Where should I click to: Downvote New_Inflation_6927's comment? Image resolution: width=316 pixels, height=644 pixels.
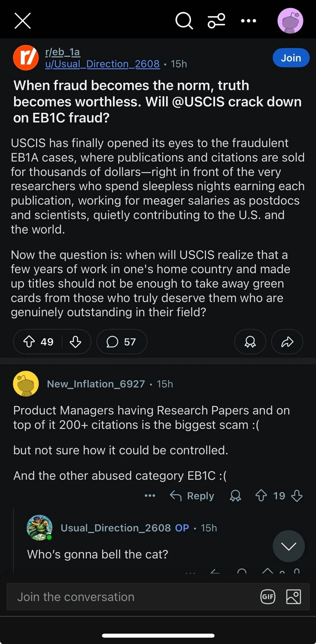pyautogui.click(x=297, y=496)
